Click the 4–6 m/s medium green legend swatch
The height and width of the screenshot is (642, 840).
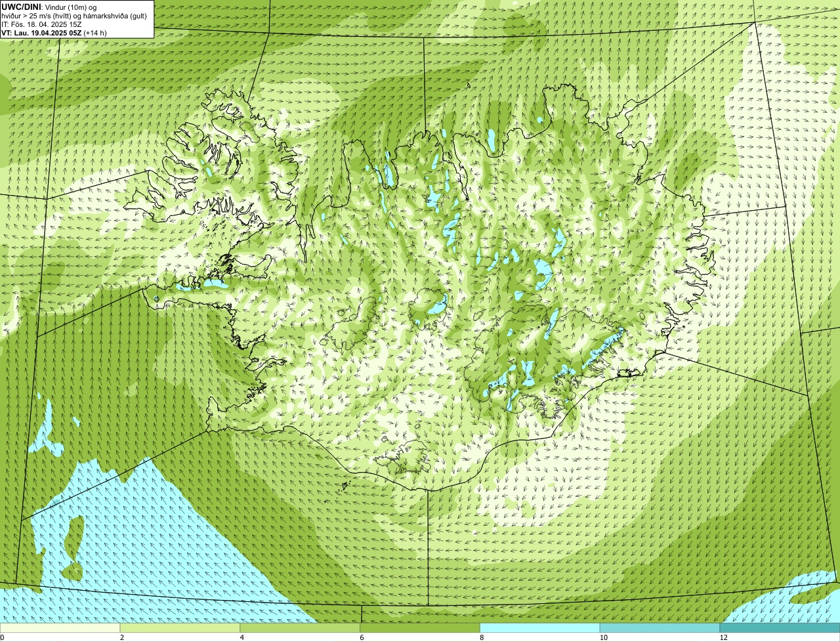301,628
